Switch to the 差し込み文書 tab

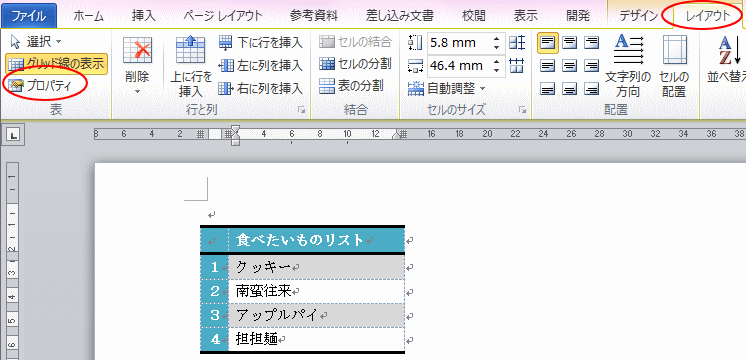400,16
